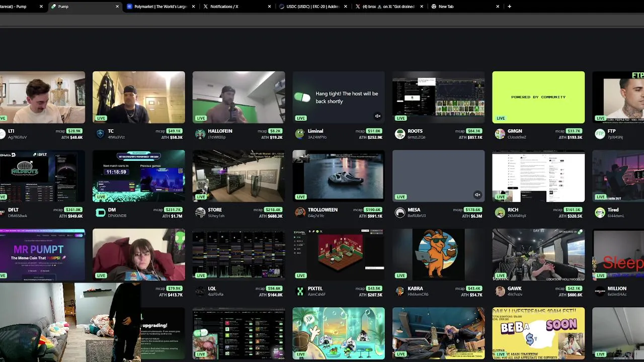Open the TROLLOWEEN coin avatar

300,213
